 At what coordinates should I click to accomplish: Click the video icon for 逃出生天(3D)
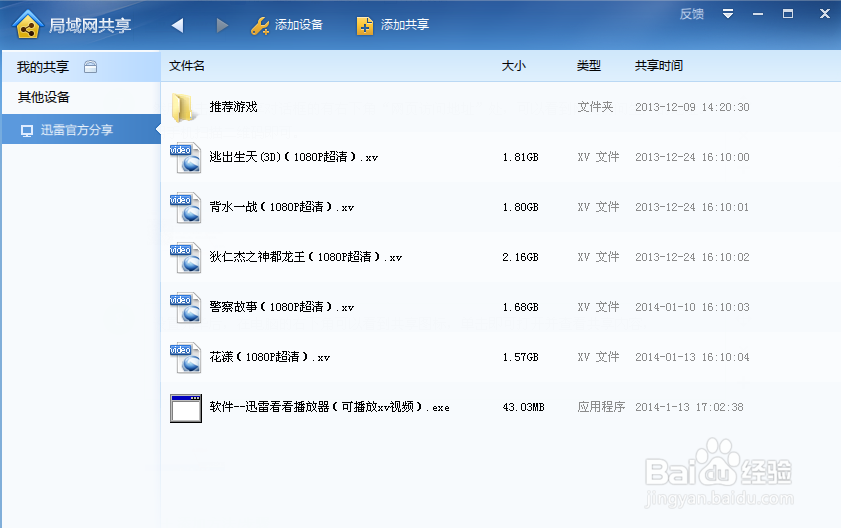point(186,158)
